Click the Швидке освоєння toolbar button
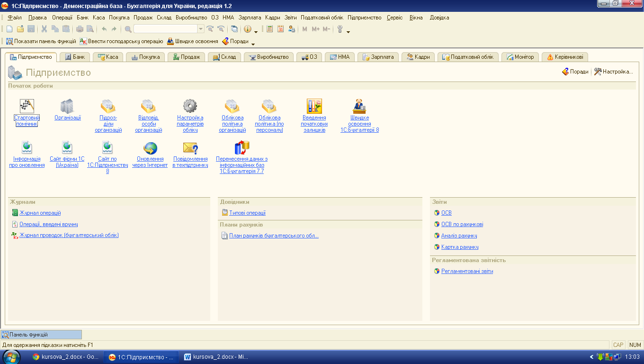Viewport: 644px width, 364px height. [x=192, y=41]
